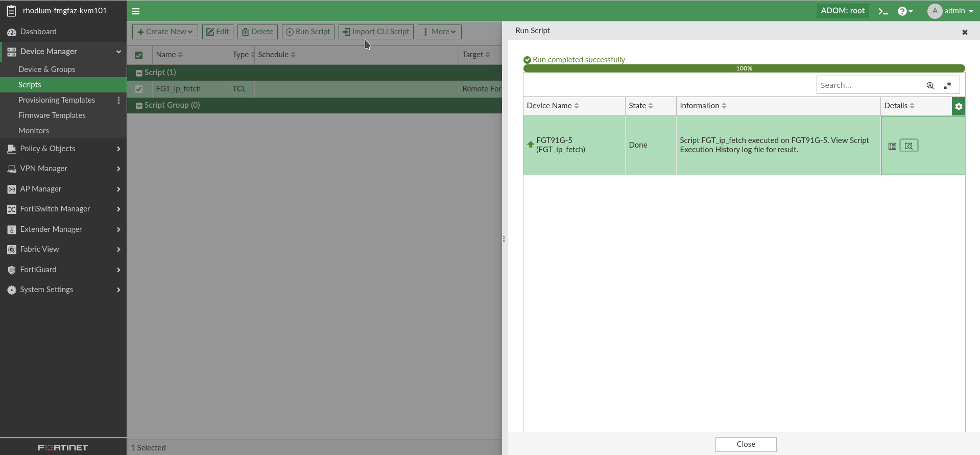Select the FGT_ip_fetch script name
The image size is (980, 455).
tap(178, 89)
